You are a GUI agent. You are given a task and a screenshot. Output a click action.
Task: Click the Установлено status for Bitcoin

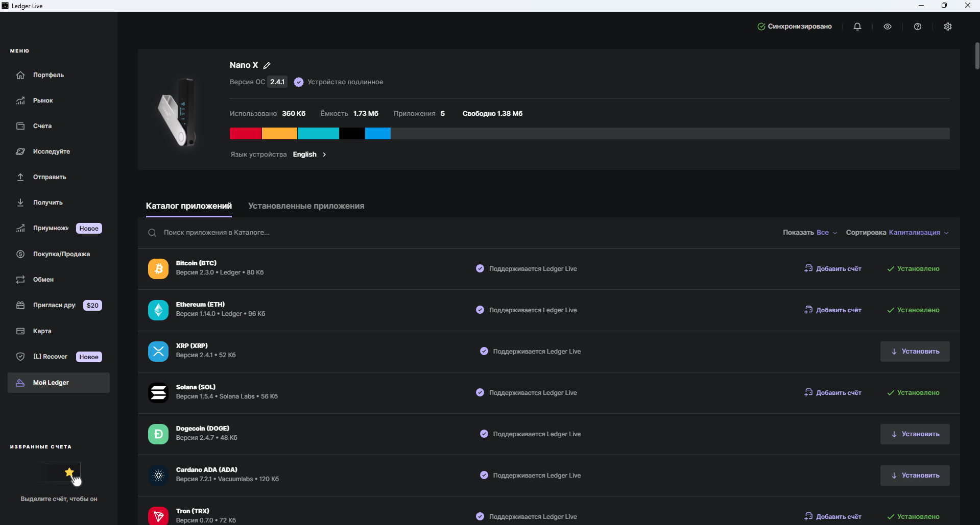913,269
